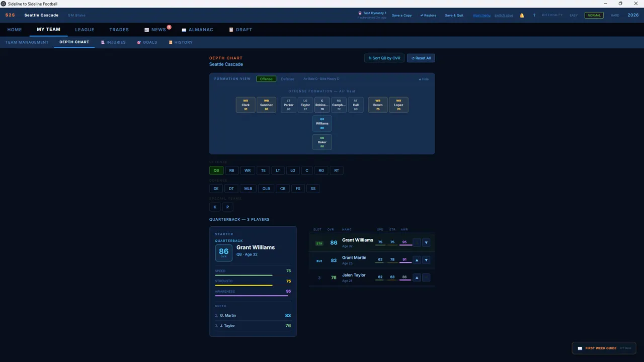Follow the main menu link

[481, 16]
